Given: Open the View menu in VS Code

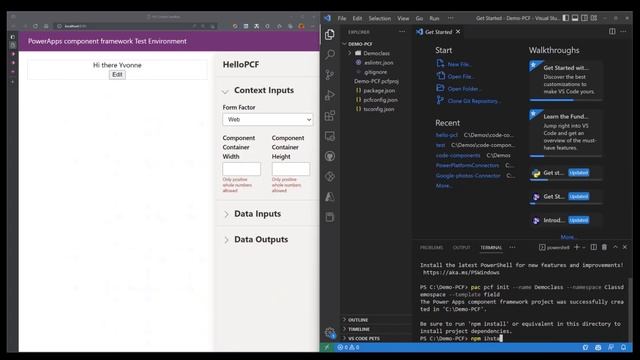Looking at the screenshot, I should click(x=403, y=18).
